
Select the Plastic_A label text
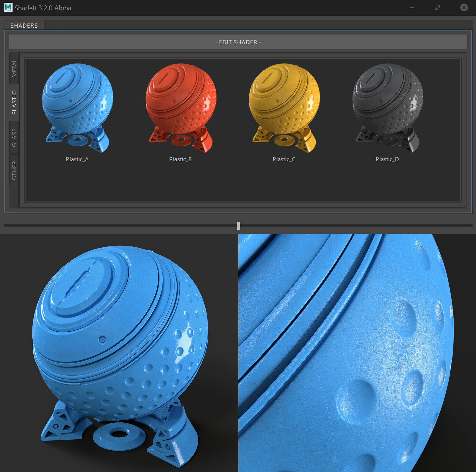coord(77,159)
